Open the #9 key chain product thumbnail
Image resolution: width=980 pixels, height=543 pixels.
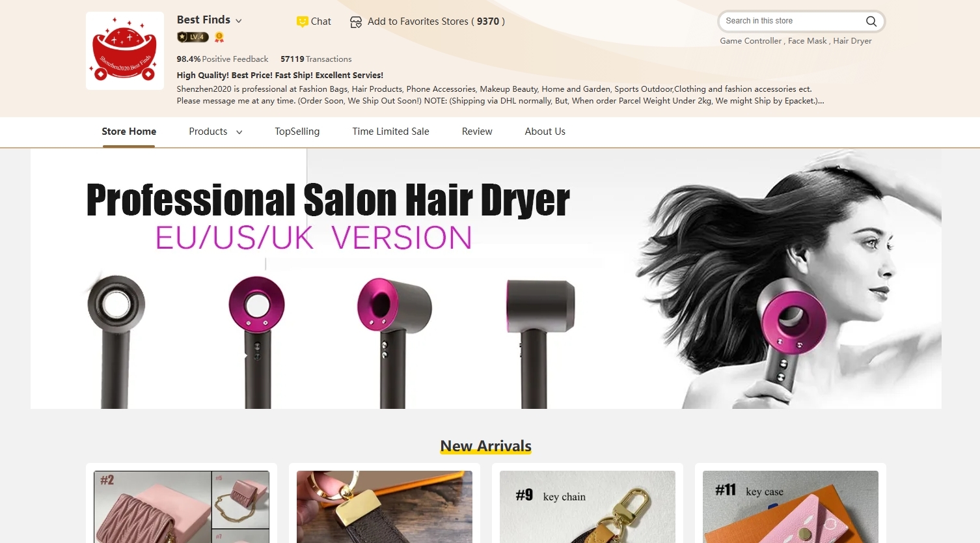click(x=587, y=507)
